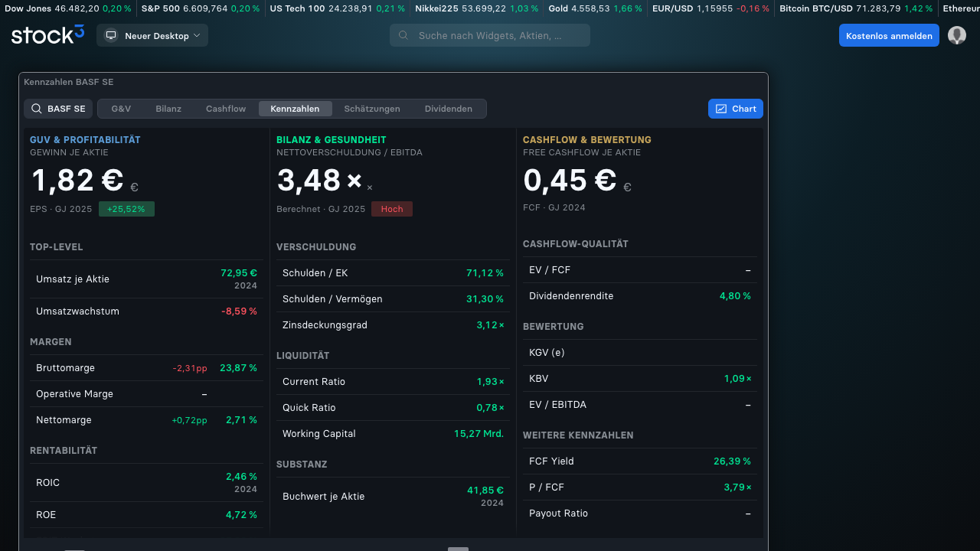Click the 'BILANZ & GESUNDHEIT' heading

coord(332,140)
